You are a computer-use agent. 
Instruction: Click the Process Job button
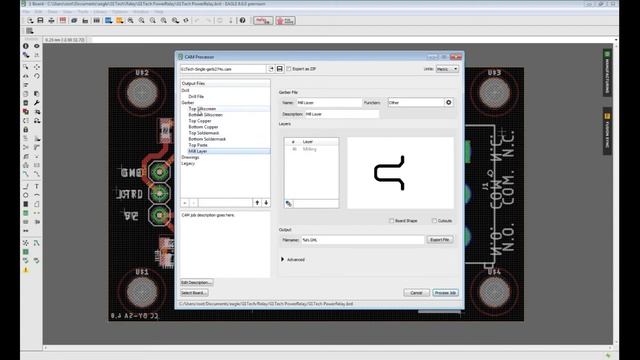pos(445,293)
